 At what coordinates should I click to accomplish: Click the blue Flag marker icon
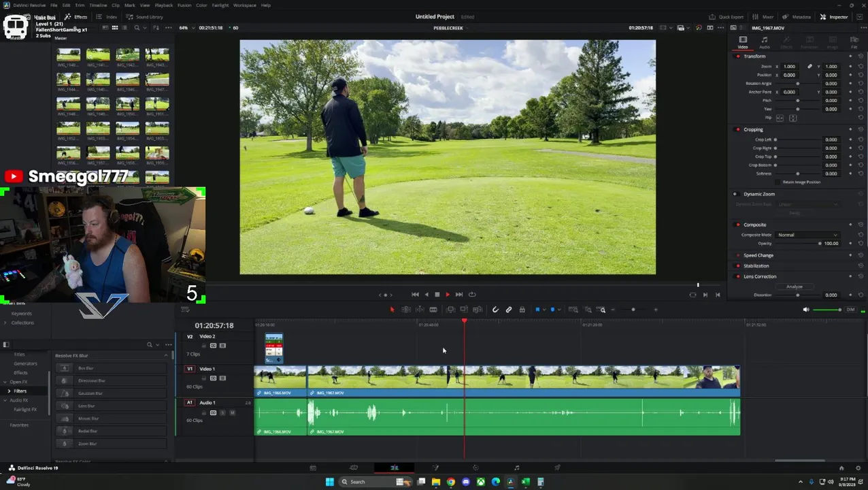coord(537,310)
